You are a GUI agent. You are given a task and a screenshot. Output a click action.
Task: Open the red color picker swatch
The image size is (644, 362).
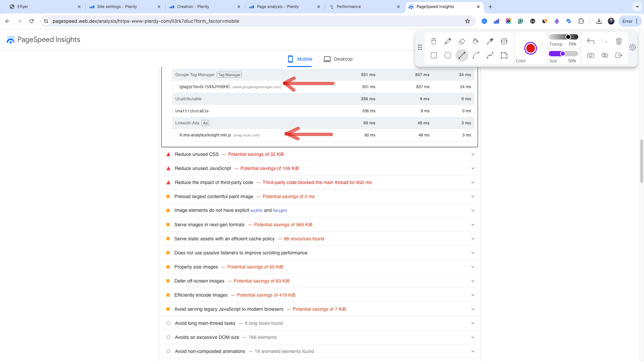click(531, 48)
